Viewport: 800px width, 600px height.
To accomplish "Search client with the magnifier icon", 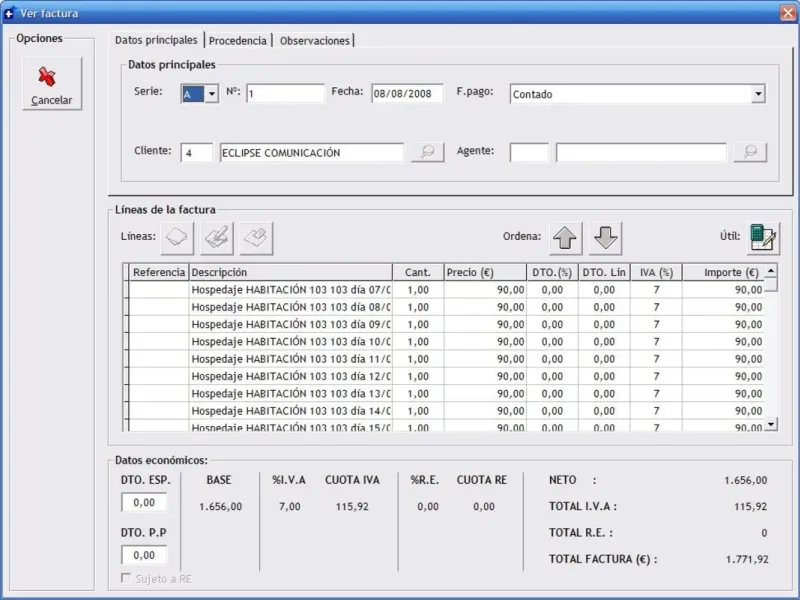I will [x=428, y=152].
